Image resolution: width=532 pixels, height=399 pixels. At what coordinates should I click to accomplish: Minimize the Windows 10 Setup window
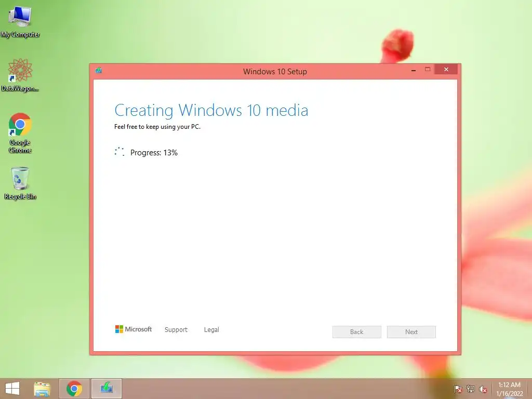click(x=413, y=70)
